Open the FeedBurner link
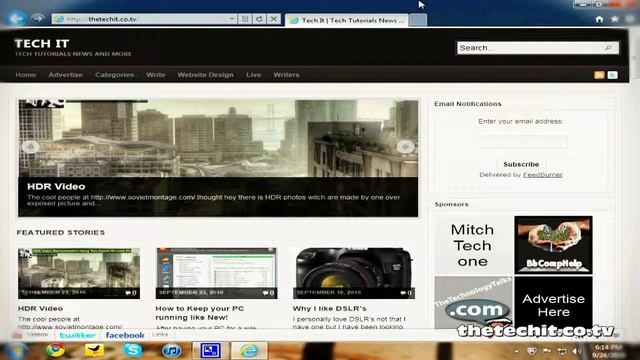Image resolution: width=640 pixels, height=360 pixels. point(543,175)
